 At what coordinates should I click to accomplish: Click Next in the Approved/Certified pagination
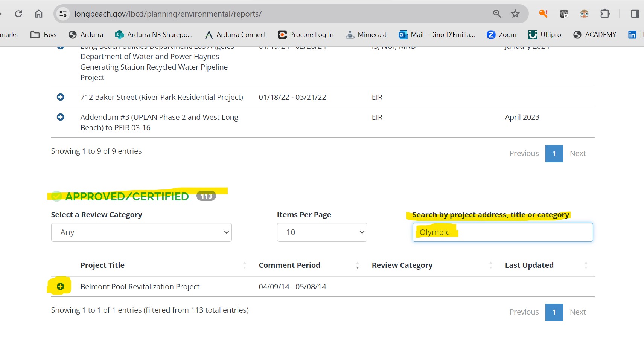(577, 312)
